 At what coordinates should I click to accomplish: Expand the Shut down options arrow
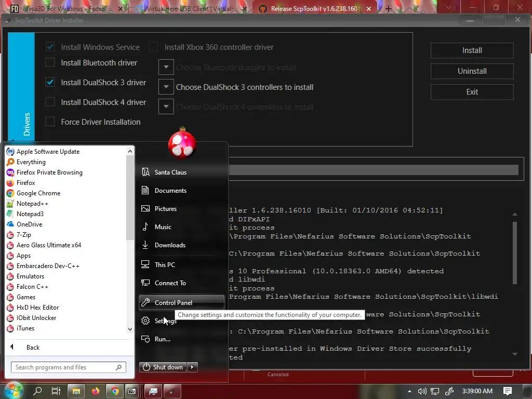[192, 367]
